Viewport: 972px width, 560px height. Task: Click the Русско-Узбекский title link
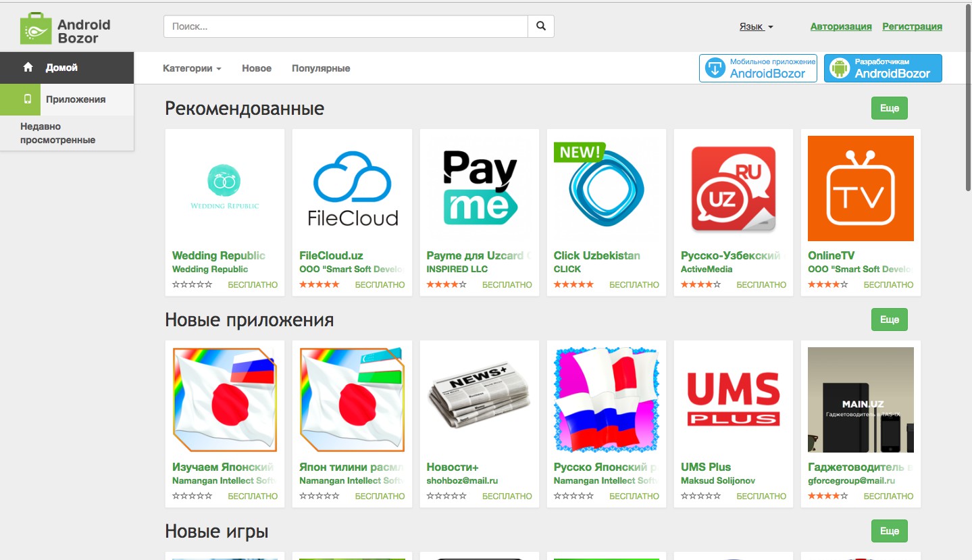(734, 255)
